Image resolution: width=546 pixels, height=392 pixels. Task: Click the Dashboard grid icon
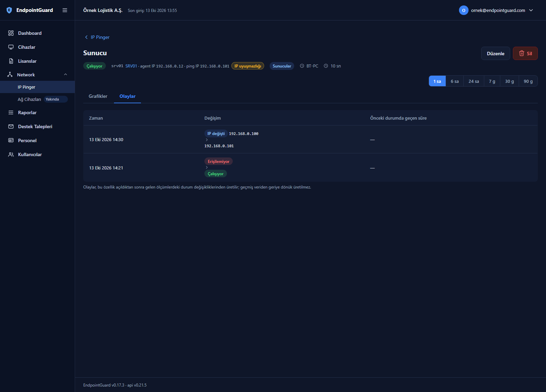click(x=11, y=33)
